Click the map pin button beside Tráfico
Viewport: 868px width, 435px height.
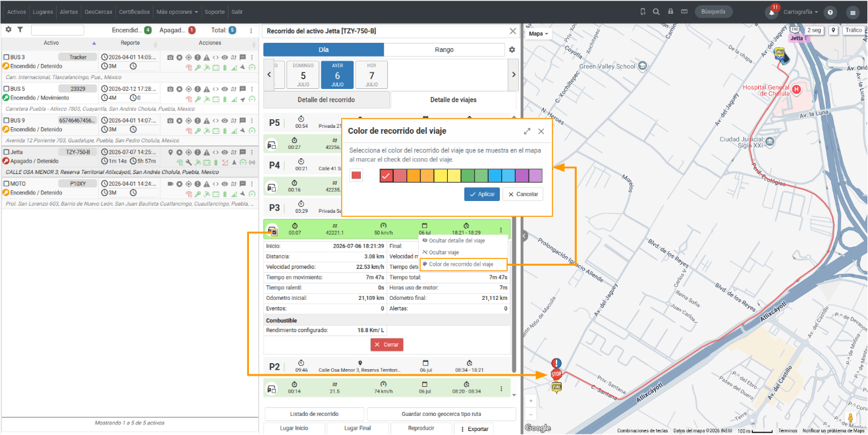click(833, 30)
